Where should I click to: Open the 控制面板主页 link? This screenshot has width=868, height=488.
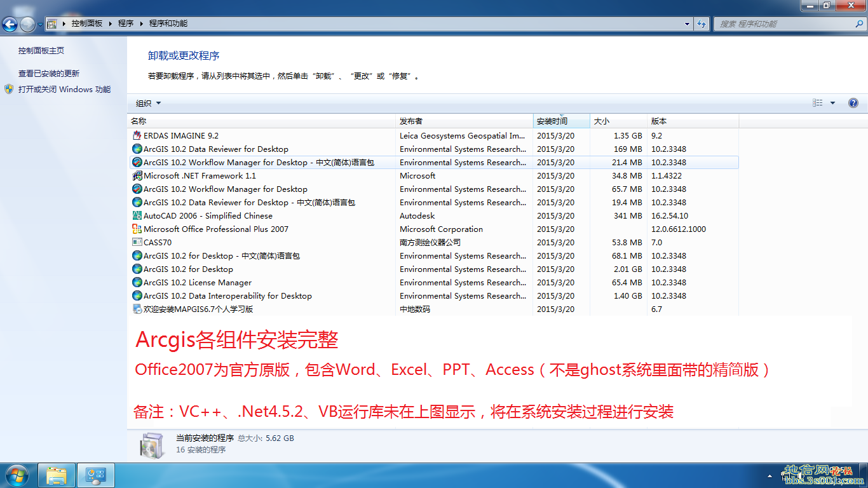41,50
